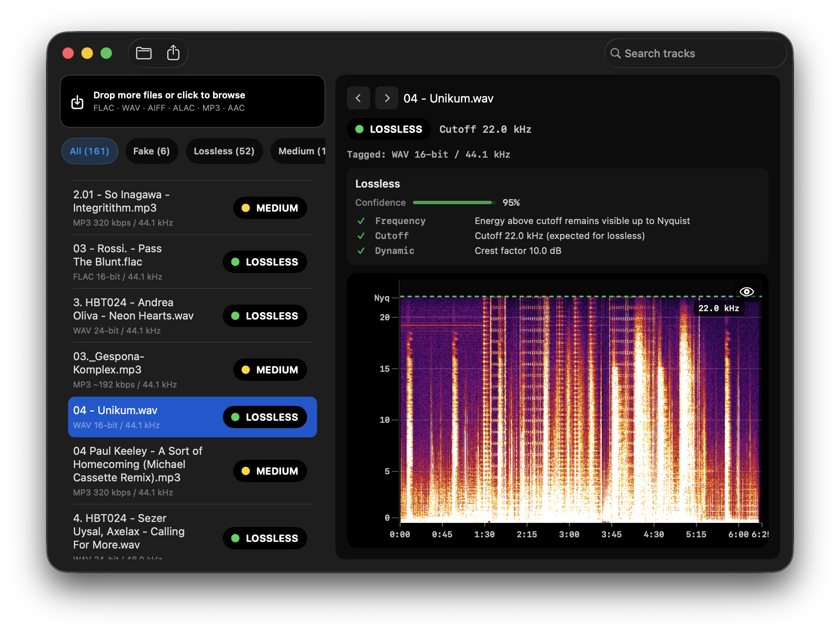Click the green fullscreen window button
Viewport: 840px width, 634px height.
106,53
